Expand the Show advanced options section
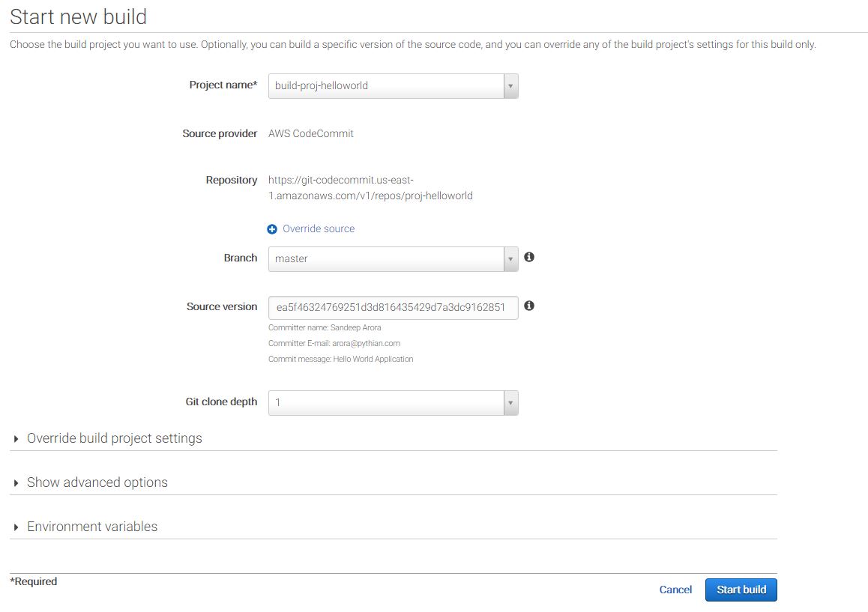 click(x=97, y=482)
